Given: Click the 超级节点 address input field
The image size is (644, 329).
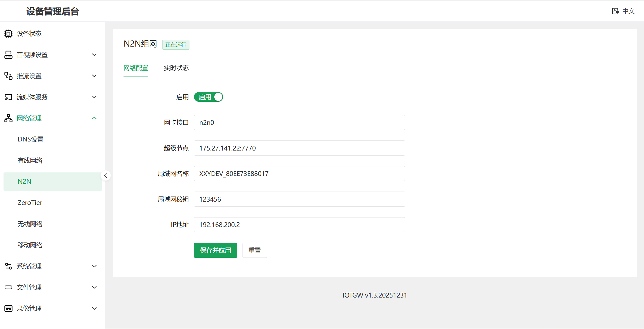Looking at the screenshot, I should (x=299, y=148).
